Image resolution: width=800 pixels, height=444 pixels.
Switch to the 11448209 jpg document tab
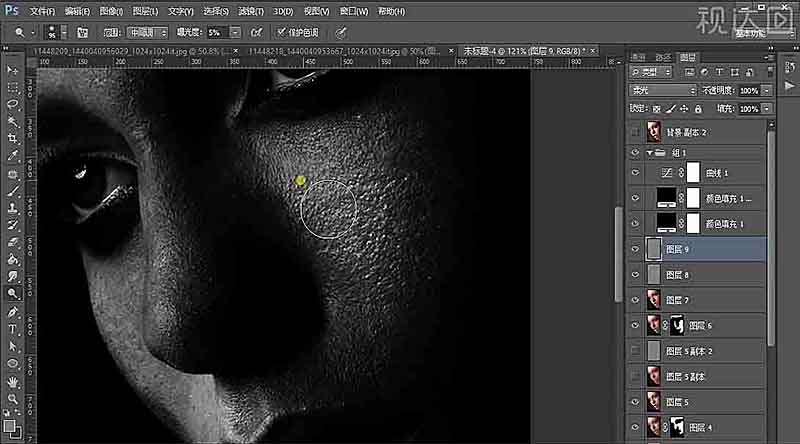(x=131, y=51)
